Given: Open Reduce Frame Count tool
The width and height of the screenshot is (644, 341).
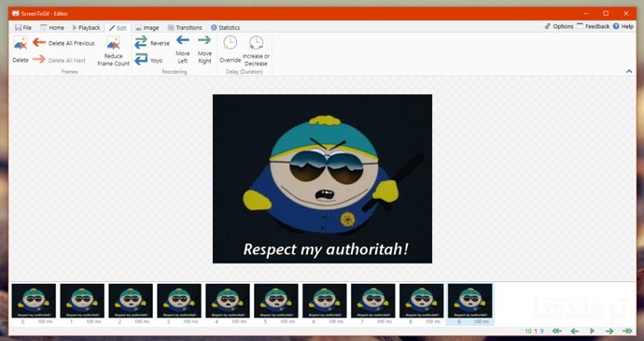Looking at the screenshot, I should 113,51.
